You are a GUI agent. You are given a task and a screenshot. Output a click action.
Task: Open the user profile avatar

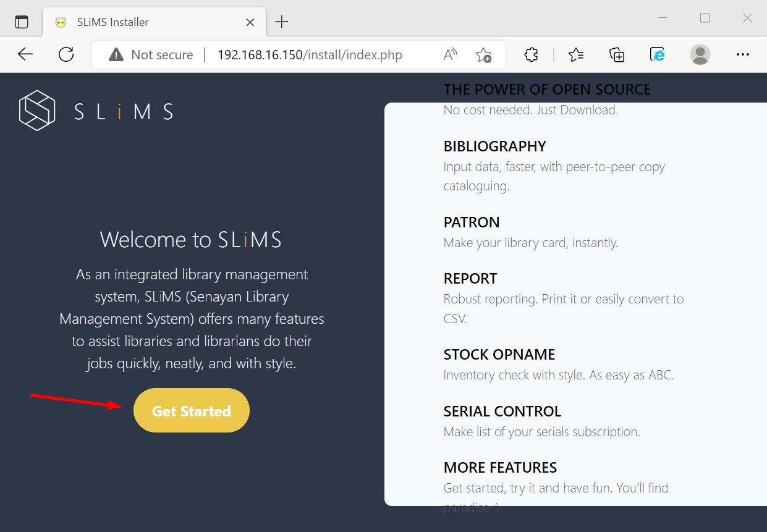(700, 55)
